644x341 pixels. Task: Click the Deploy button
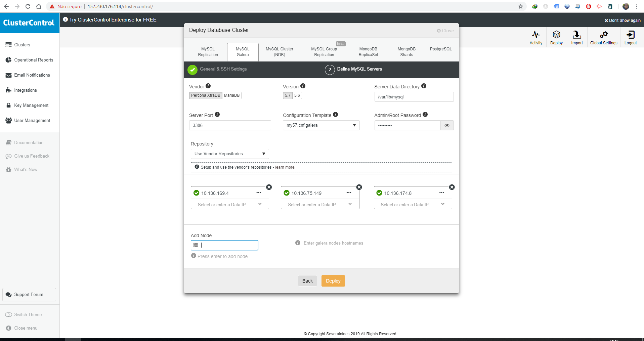tap(333, 281)
